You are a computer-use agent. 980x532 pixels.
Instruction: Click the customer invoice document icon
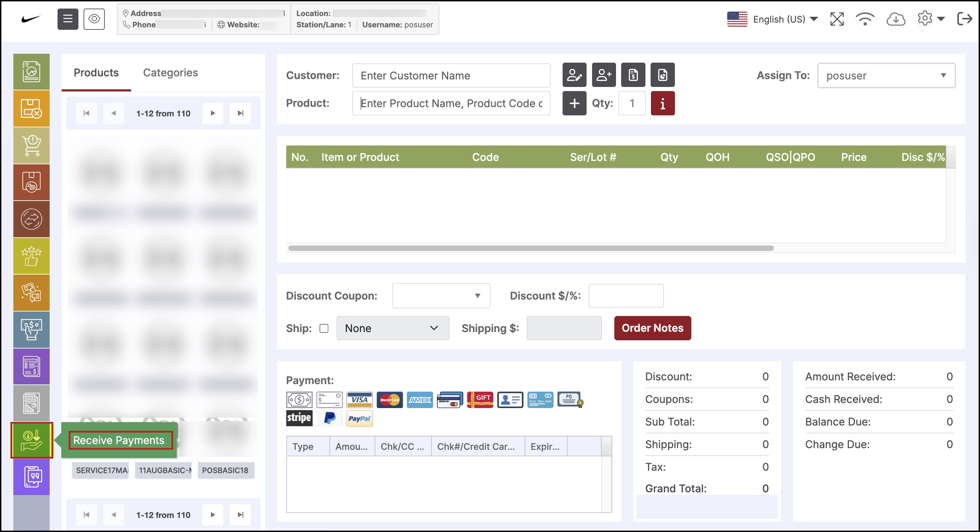(633, 75)
